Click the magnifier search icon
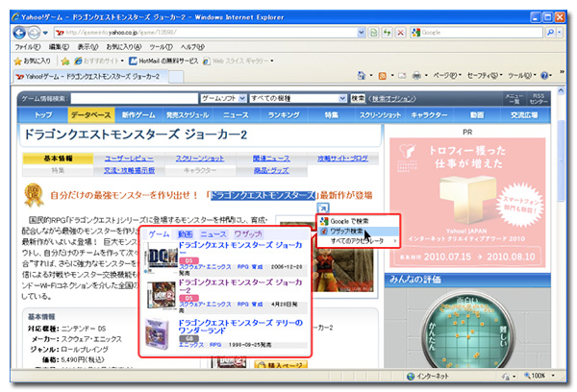 click(x=550, y=33)
